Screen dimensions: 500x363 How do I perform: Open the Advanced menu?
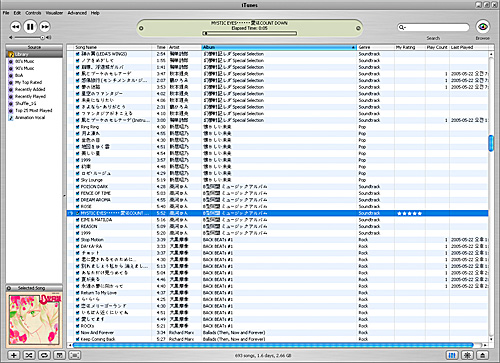tap(77, 13)
